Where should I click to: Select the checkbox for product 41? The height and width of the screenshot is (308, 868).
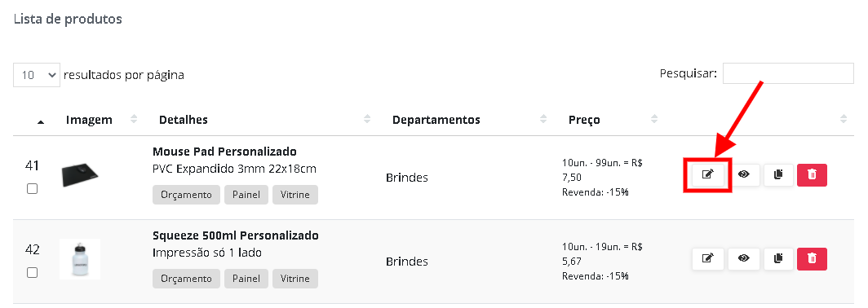32,188
